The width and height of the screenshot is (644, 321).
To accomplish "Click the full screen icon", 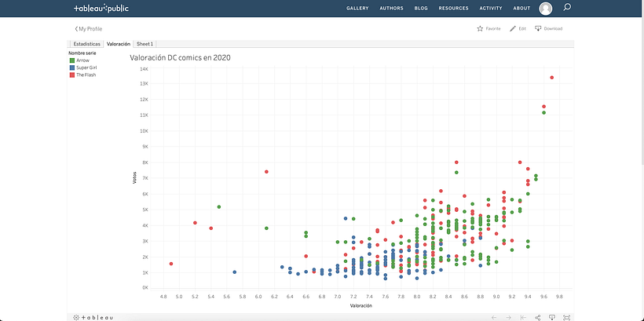I will pyautogui.click(x=567, y=317).
